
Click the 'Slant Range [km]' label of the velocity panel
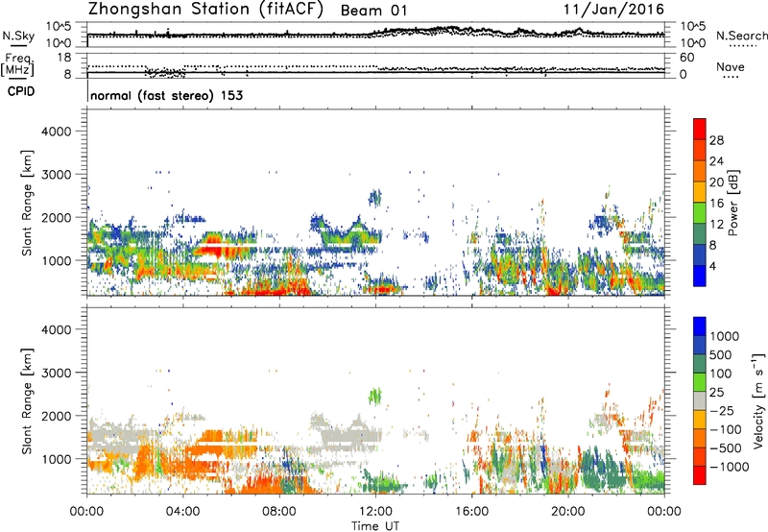[27, 401]
